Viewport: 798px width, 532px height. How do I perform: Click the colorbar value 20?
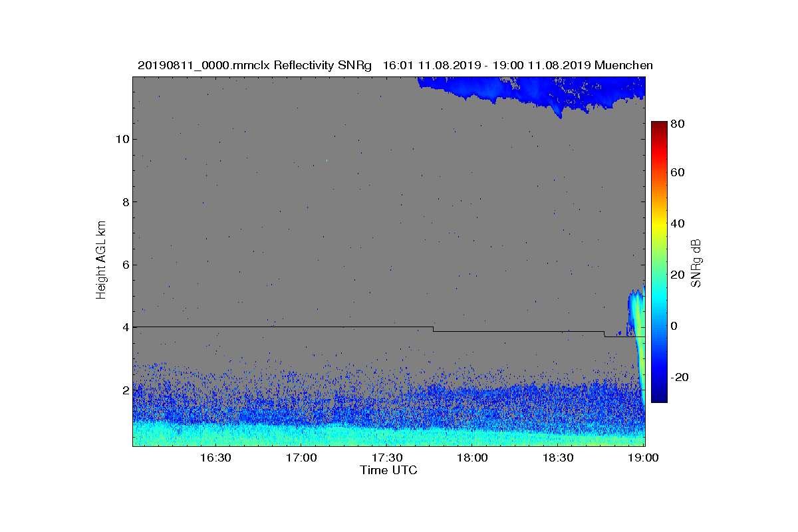678,275
